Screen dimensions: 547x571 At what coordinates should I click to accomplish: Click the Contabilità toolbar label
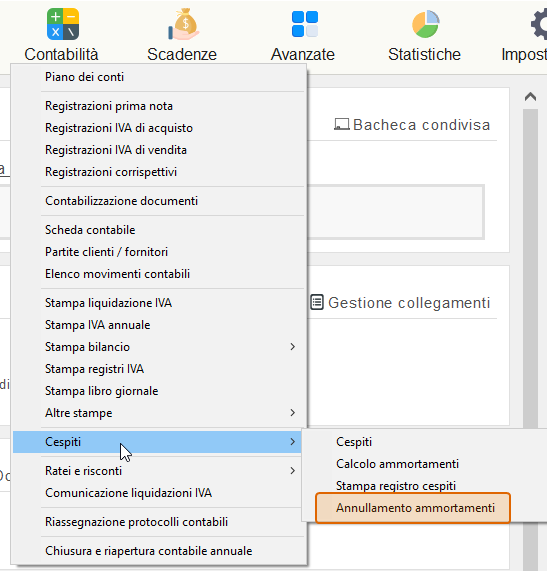(x=62, y=55)
